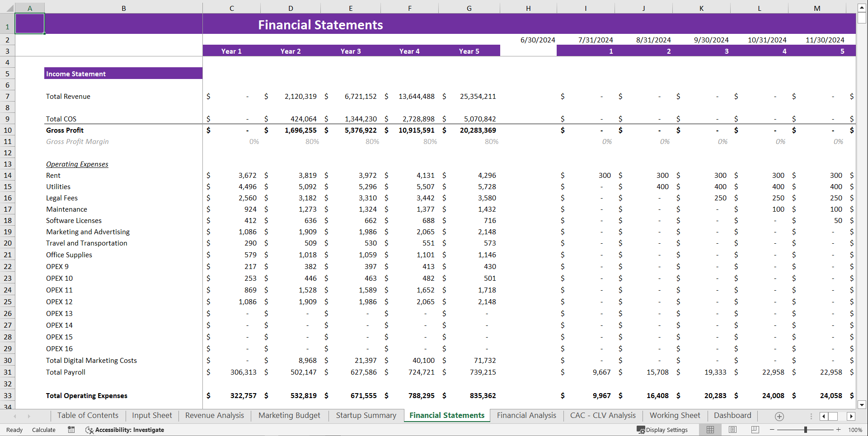Click Year 2 total revenue 2,120,319
The width and height of the screenshot is (868, 436).
(300, 96)
